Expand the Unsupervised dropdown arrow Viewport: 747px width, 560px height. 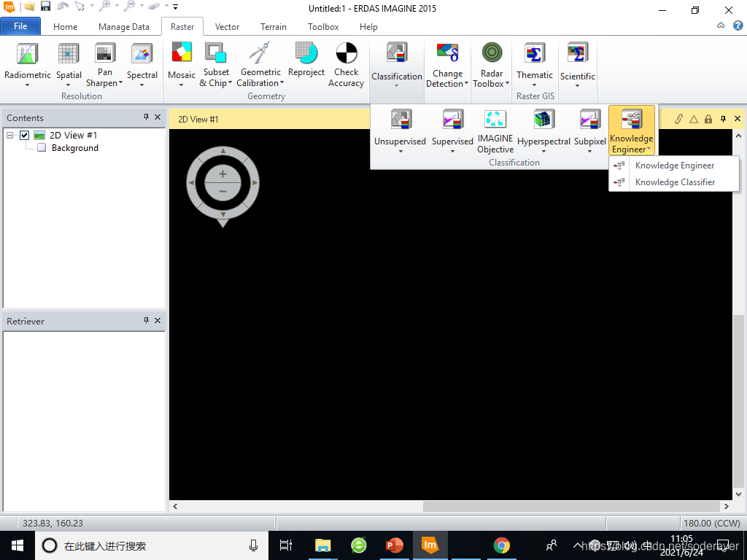[x=400, y=152]
